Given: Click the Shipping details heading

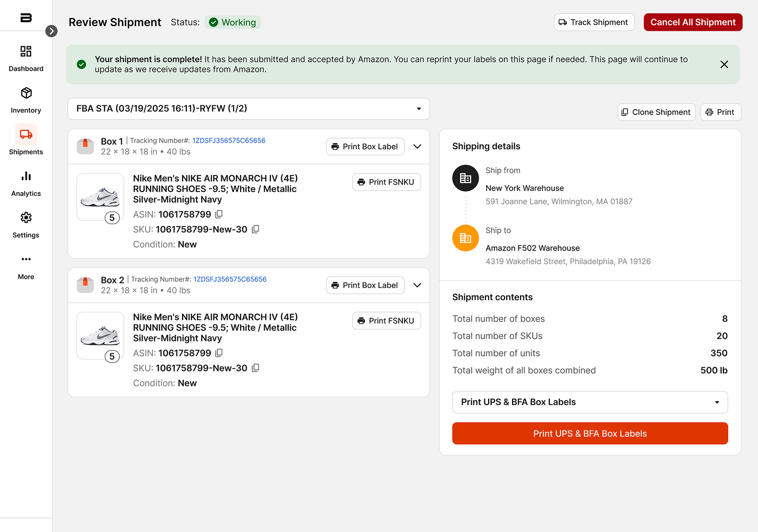Looking at the screenshot, I should 486,146.
